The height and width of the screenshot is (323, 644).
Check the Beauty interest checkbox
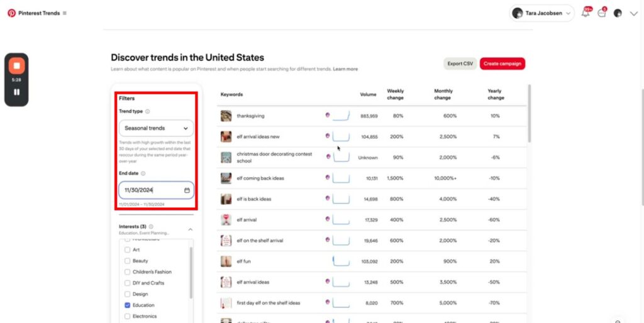127,261
